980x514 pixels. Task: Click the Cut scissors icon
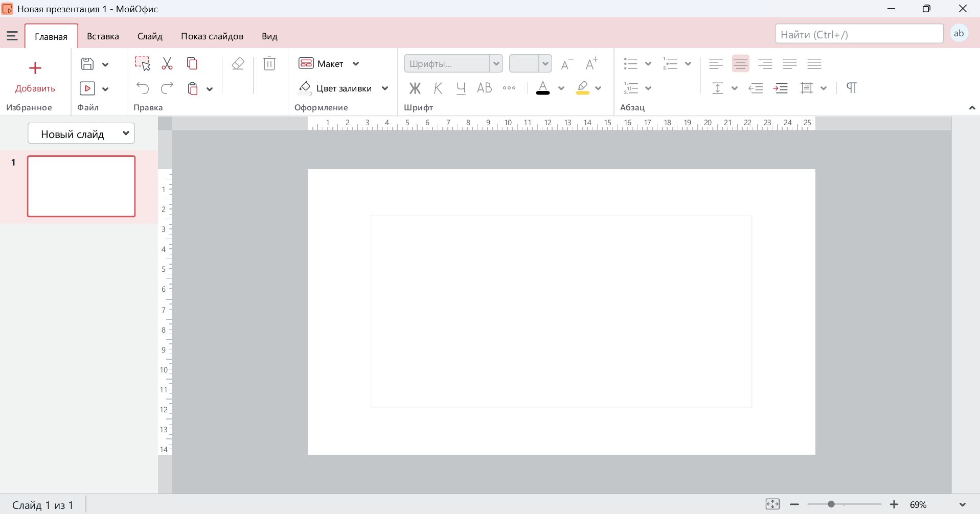coord(167,63)
